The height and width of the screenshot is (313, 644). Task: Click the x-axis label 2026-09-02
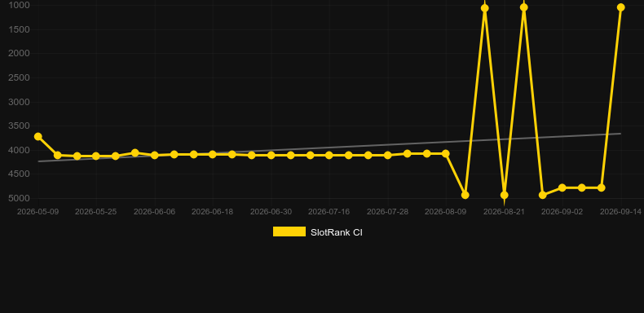(x=562, y=212)
